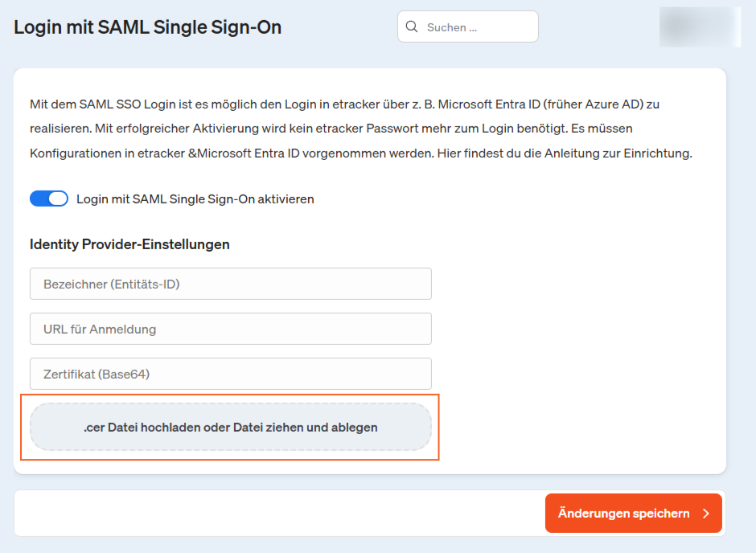Select the 'URL für Anmeldung' input
The width and height of the screenshot is (756, 553).
coord(230,329)
